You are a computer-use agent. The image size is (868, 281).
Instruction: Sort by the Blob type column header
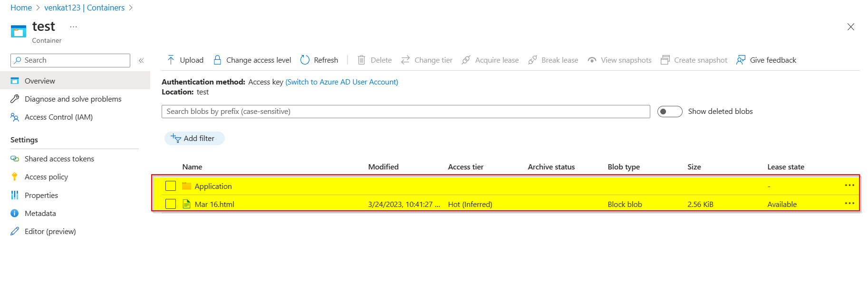(x=624, y=167)
